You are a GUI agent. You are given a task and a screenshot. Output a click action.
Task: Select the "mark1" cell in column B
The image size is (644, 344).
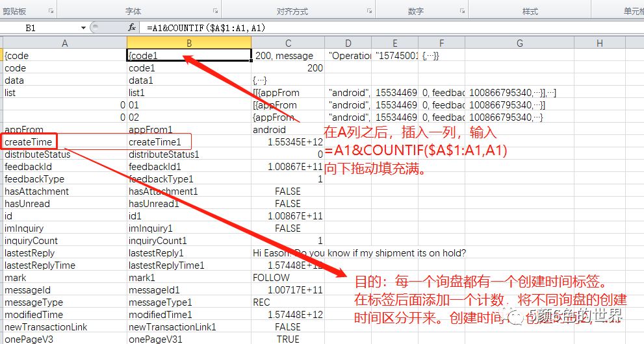click(x=189, y=277)
